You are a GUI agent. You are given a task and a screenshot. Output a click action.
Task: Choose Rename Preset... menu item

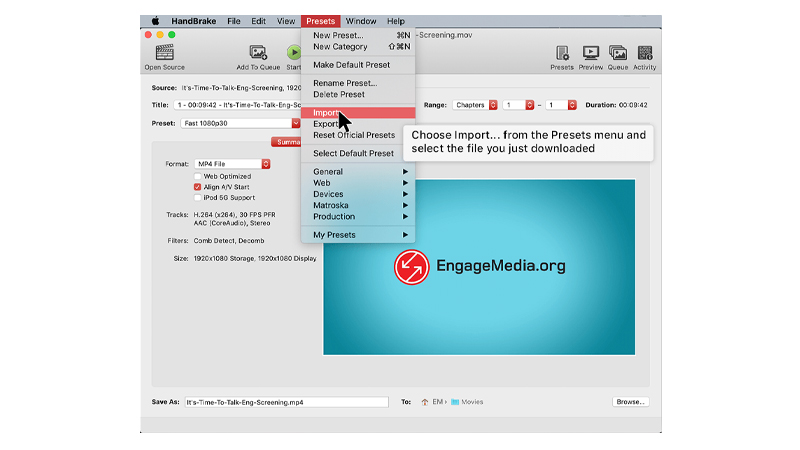point(358,83)
